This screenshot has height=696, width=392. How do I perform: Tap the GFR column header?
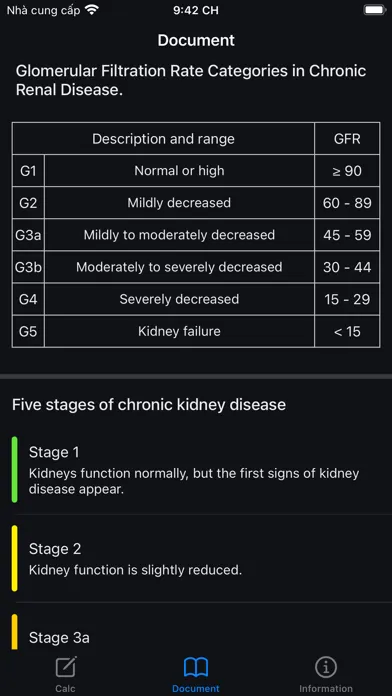click(x=347, y=138)
